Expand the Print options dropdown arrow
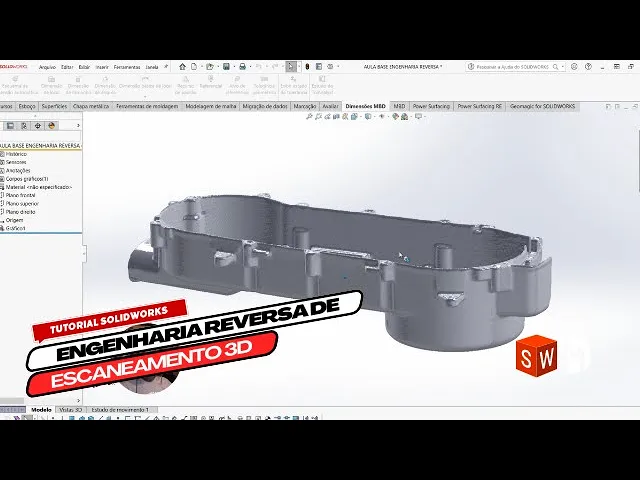Screen dimensions: 640x480 click(x=250, y=67)
